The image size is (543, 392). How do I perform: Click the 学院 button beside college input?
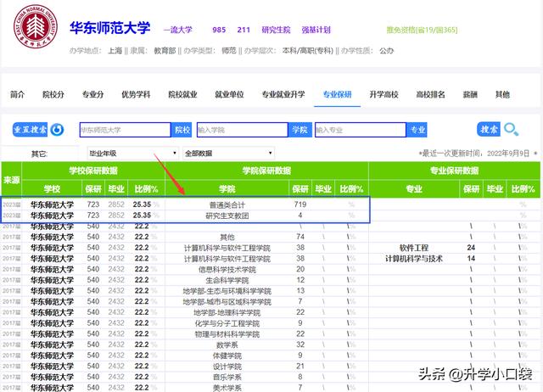299,130
